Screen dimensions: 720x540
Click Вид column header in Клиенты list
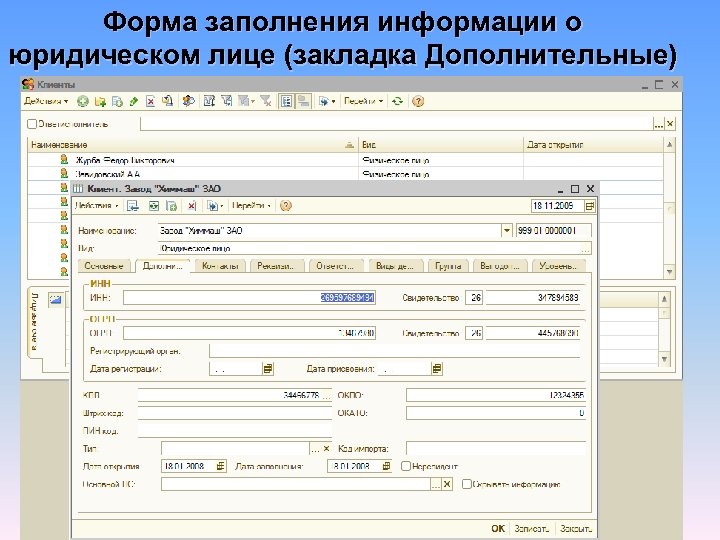[x=441, y=145]
